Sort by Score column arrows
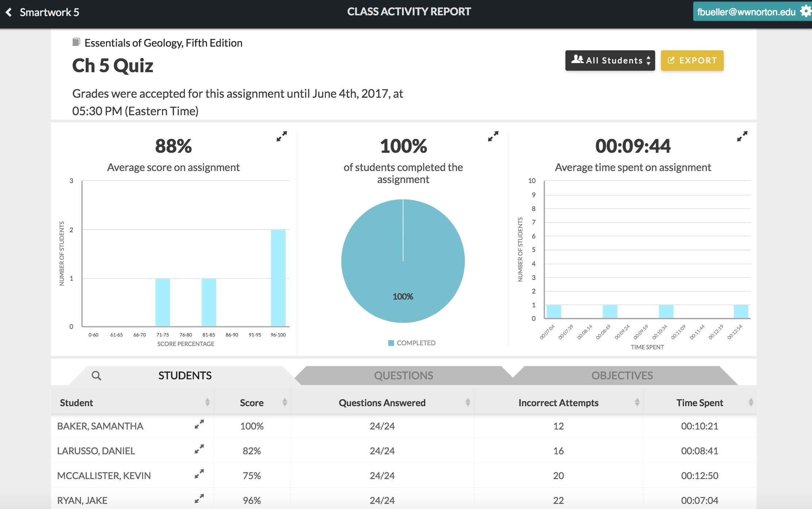 (285, 402)
